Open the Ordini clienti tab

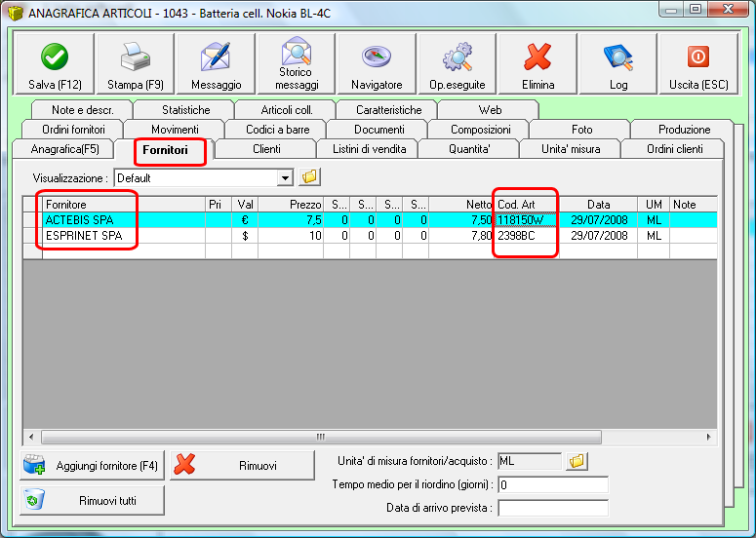pos(674,149)
